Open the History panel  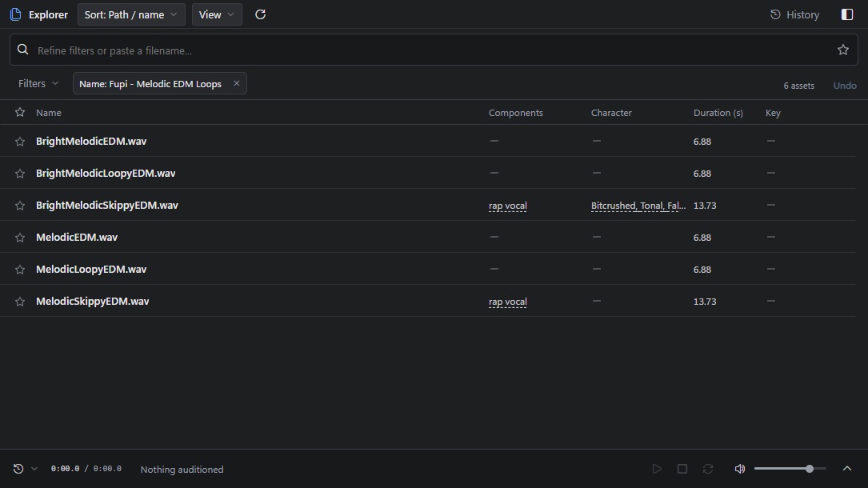click(x=794, y=15)
